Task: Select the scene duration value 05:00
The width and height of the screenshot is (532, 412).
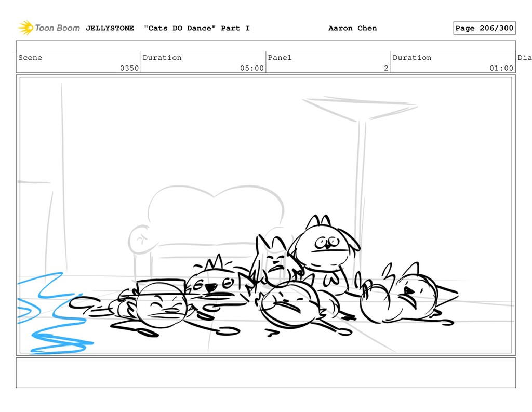Action: click(x=252, y=68)
